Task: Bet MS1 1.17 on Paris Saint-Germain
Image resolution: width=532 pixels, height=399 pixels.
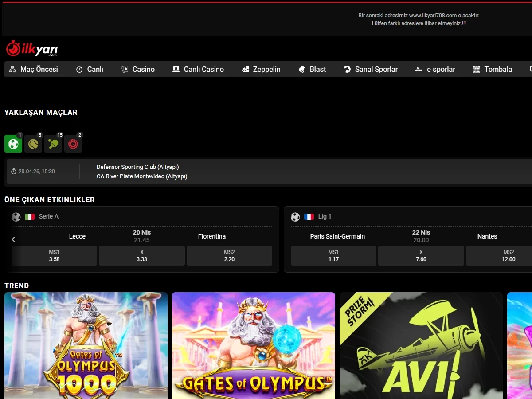Action: click(x=333, y=256)
